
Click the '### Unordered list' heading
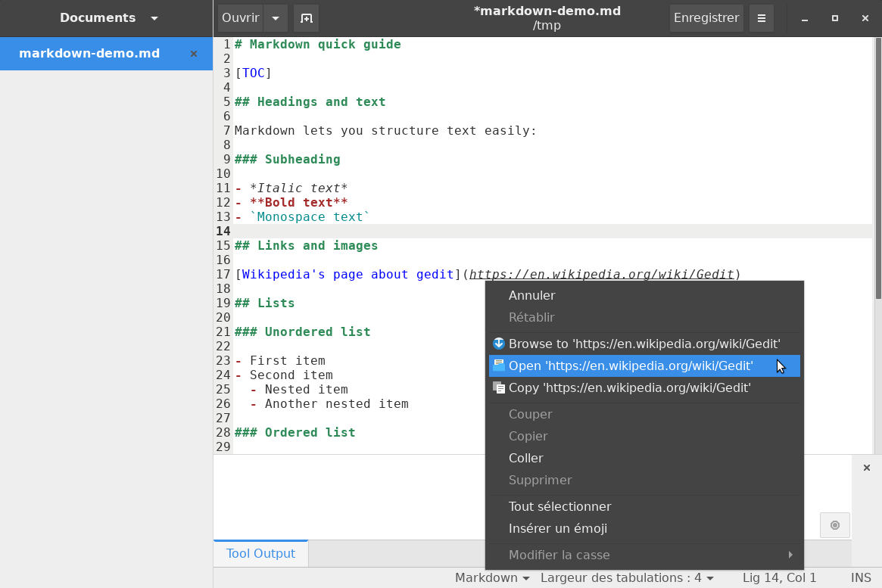(303, 331)
